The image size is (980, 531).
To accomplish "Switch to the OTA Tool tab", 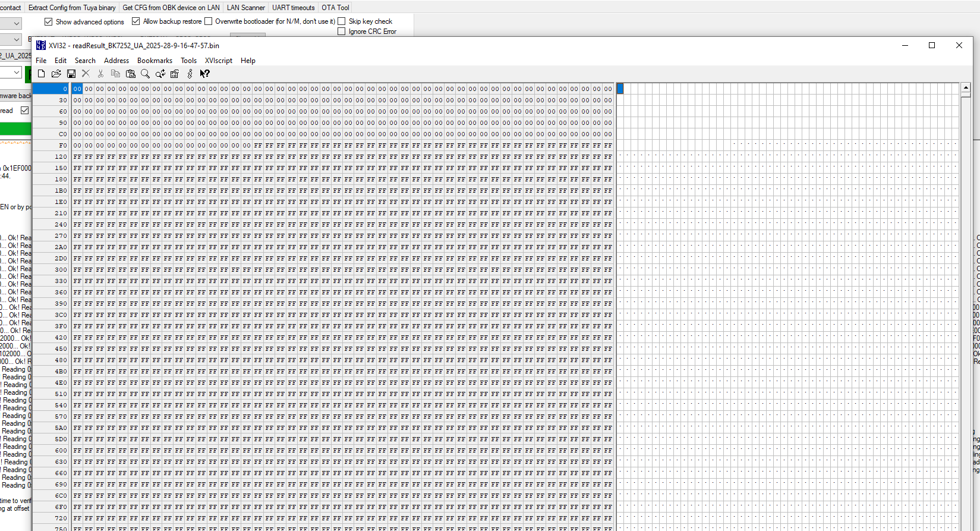I will click(x=335, y=8).
